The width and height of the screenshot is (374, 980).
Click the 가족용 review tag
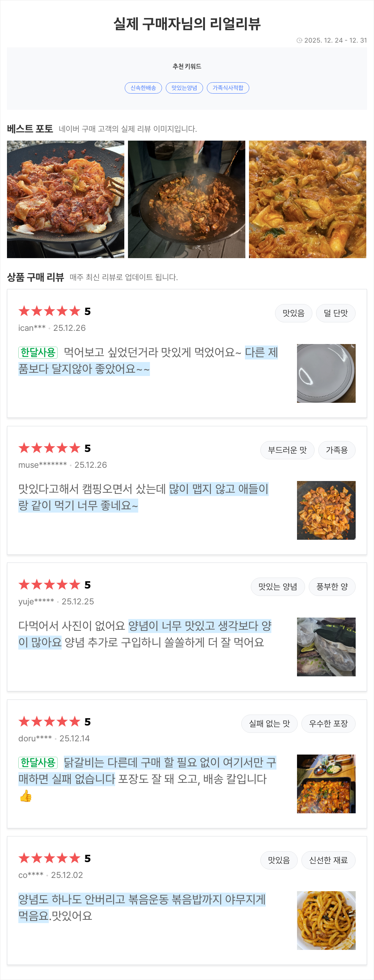coord(337,450)
